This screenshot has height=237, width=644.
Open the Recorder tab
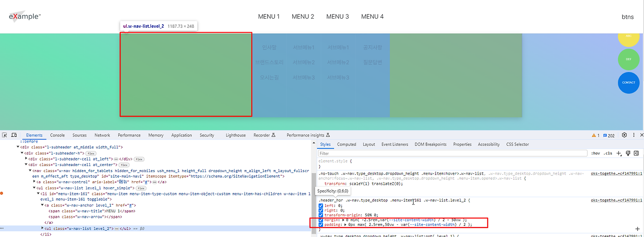point(265,135)
